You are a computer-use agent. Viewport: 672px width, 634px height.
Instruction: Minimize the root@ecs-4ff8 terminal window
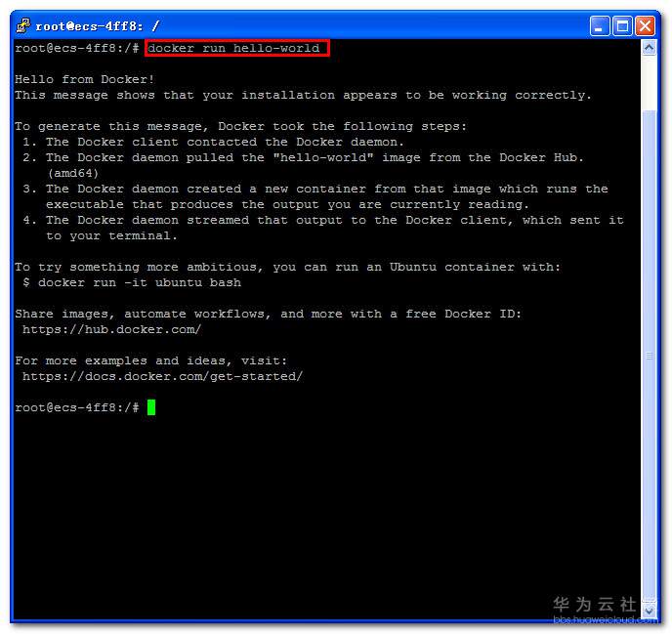point(600,26)
